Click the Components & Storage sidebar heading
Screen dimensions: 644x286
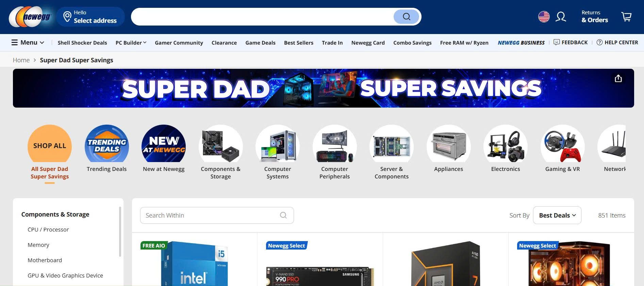click(55, 214)
